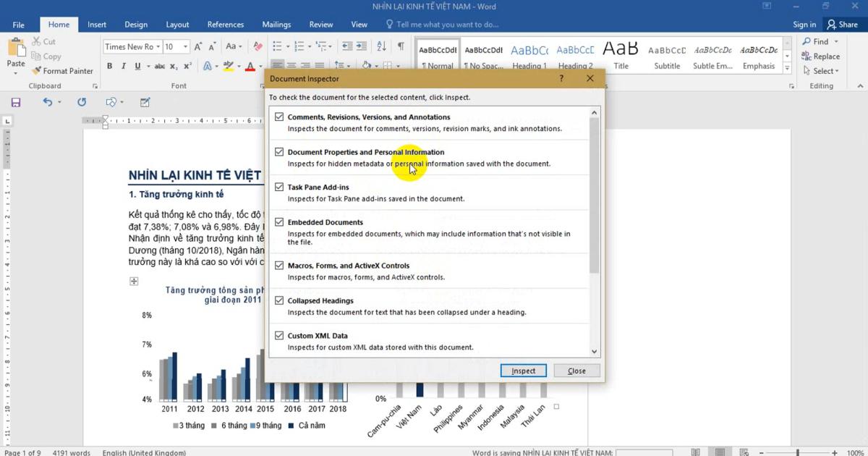Click the Replace icon in Editing group
Screen dimensions: 868x456
pos(807,56)
